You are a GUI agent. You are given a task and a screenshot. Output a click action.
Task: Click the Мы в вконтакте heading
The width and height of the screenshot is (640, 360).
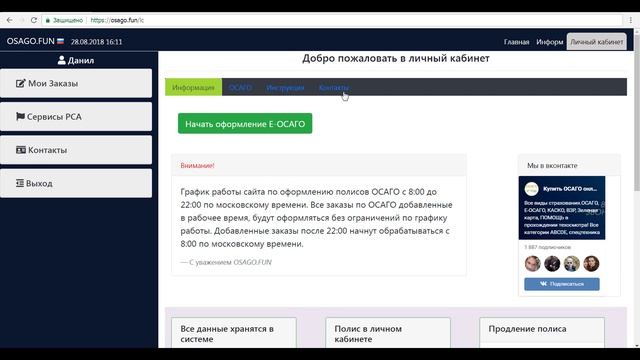click(x=552, y=165)
